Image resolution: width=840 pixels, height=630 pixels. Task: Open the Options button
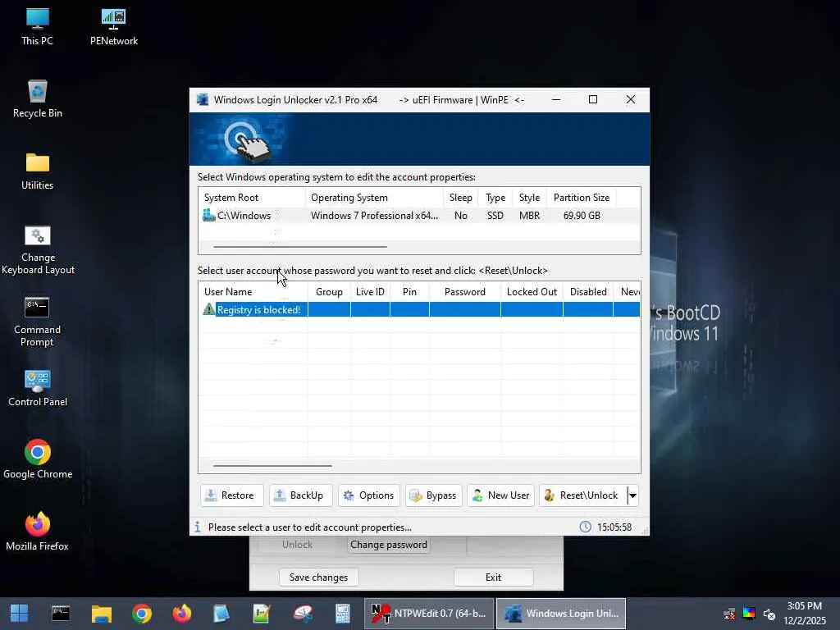(369, 495)
